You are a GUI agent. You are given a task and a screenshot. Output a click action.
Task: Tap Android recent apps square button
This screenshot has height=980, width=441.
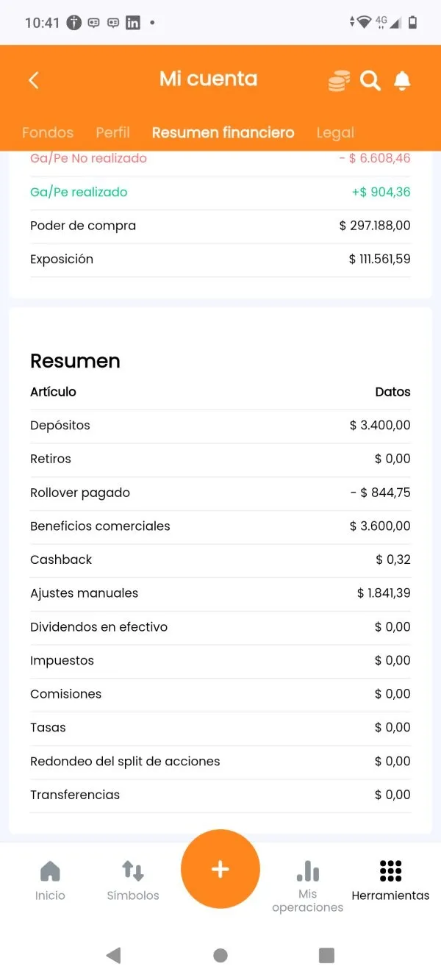click(x=327, y=955)
